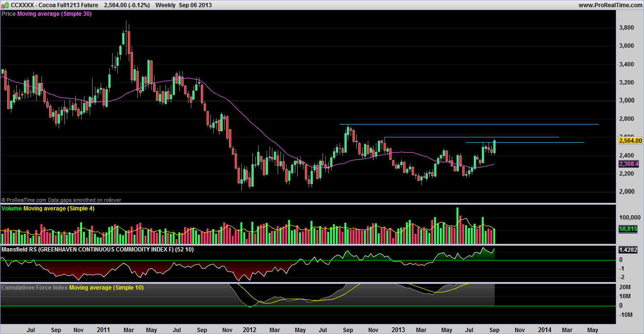
Task: Open Moving average (Simple 30) indicator settings
Action: coord(54,14)
